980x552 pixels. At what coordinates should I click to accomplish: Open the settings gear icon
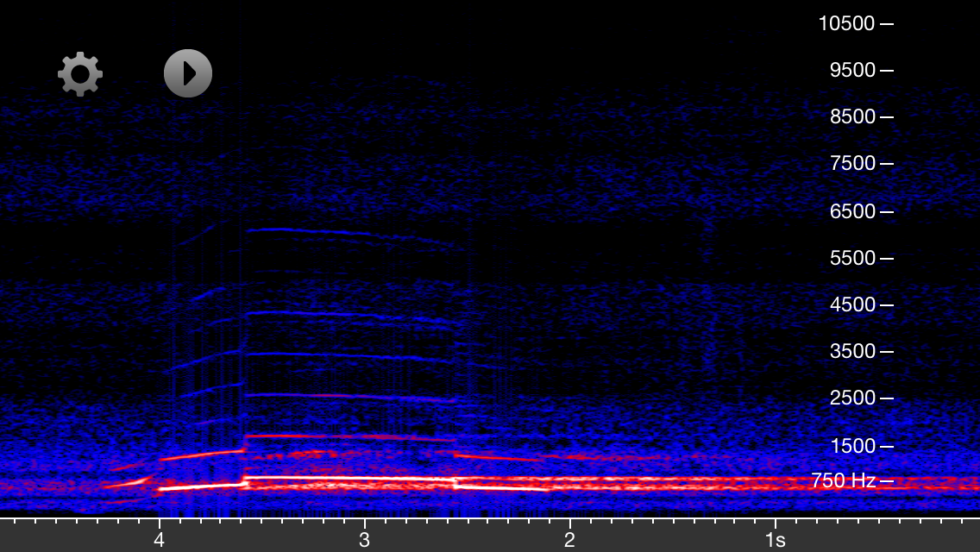[80, 74]
